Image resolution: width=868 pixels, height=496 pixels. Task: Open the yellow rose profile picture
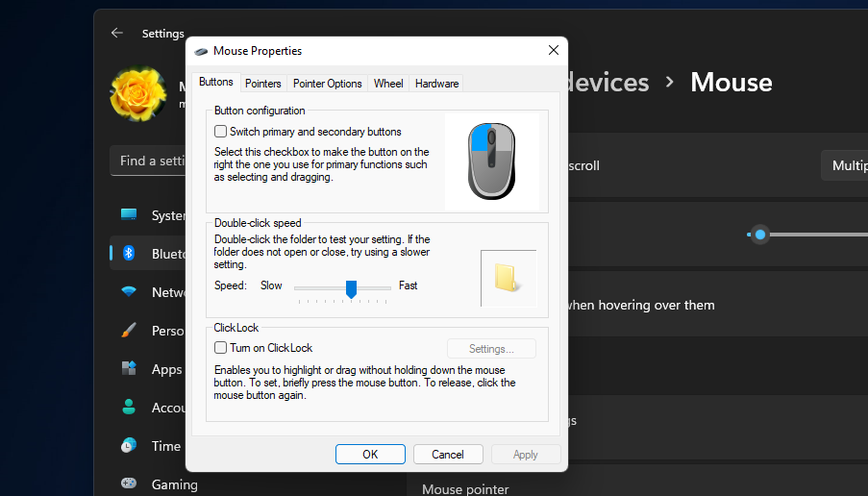pos(137,93)
